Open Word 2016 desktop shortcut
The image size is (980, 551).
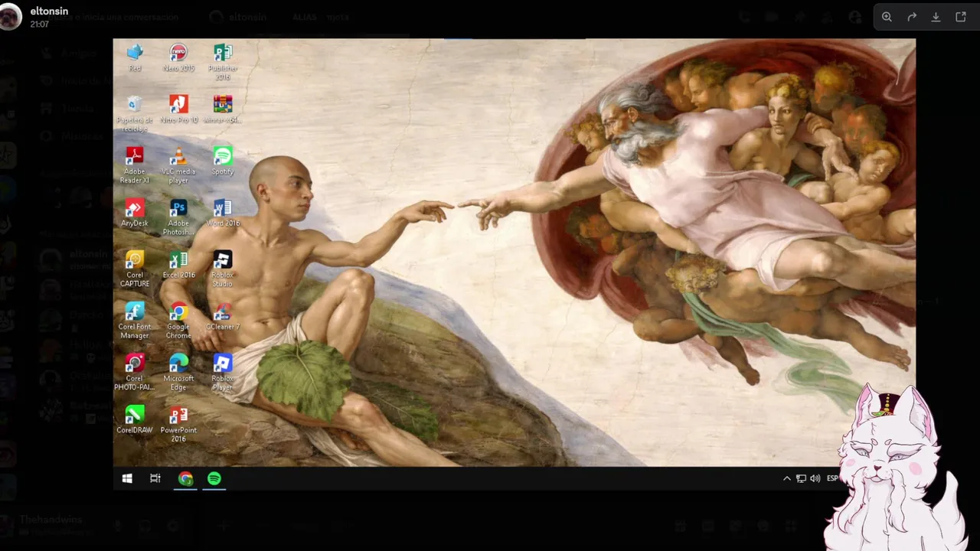(223, 213)
